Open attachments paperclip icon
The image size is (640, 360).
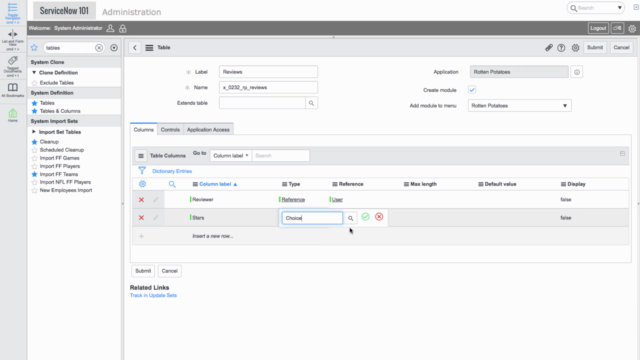[x=549, y=48]
